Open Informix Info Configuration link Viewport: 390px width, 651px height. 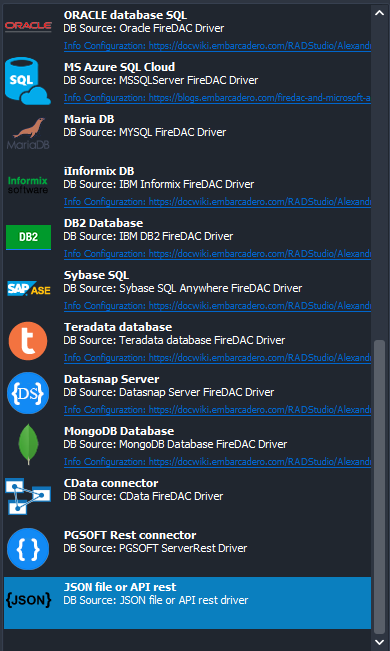click(x=217, y=202)
